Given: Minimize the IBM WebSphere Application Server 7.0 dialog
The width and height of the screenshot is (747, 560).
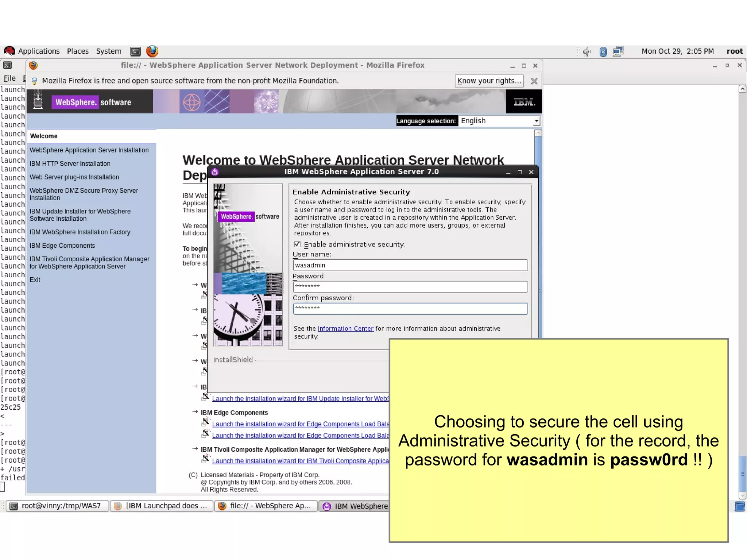Looking at the screenshot, I should [508, 172].
